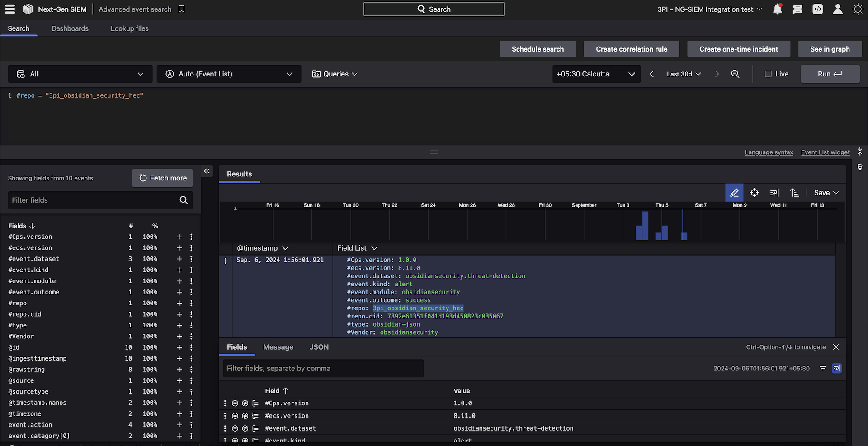Viewport: 868px width, 446px height.
Task: Toggle light theme via sun icon
Action: (x=858, y=9)
